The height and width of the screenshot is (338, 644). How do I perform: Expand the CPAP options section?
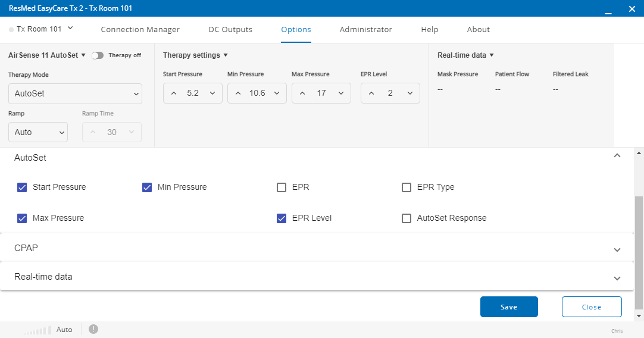click(x=617, y=250)
